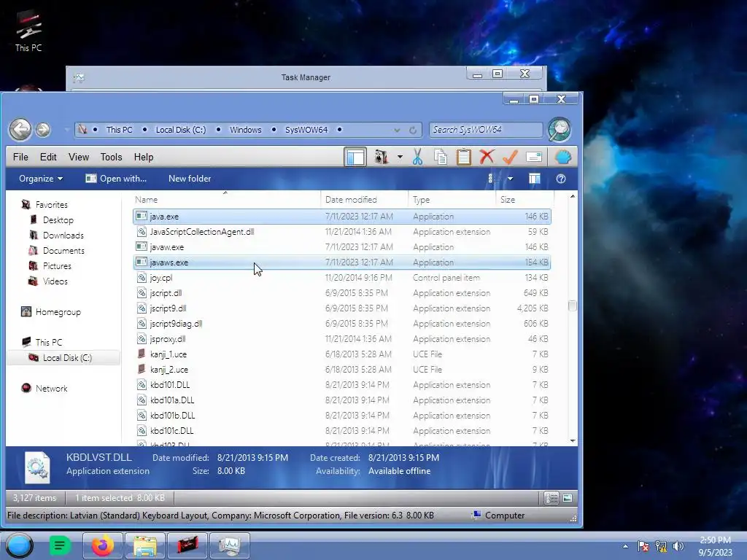Click the refresh icon in address bar

click(413, 130)
